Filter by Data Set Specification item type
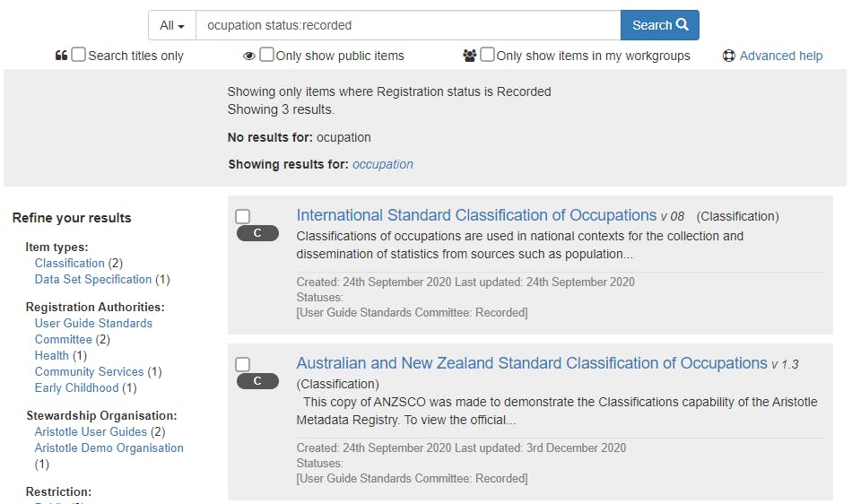 [x=93, y=279]
